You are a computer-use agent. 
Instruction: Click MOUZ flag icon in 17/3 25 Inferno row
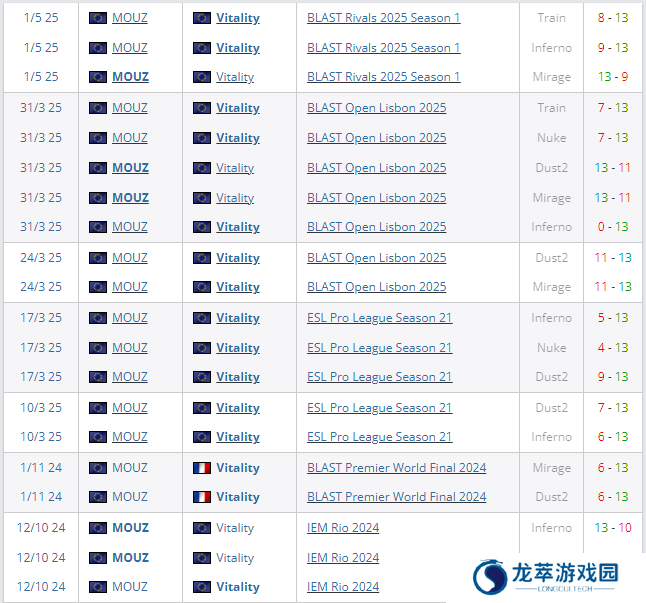point(98,318)
